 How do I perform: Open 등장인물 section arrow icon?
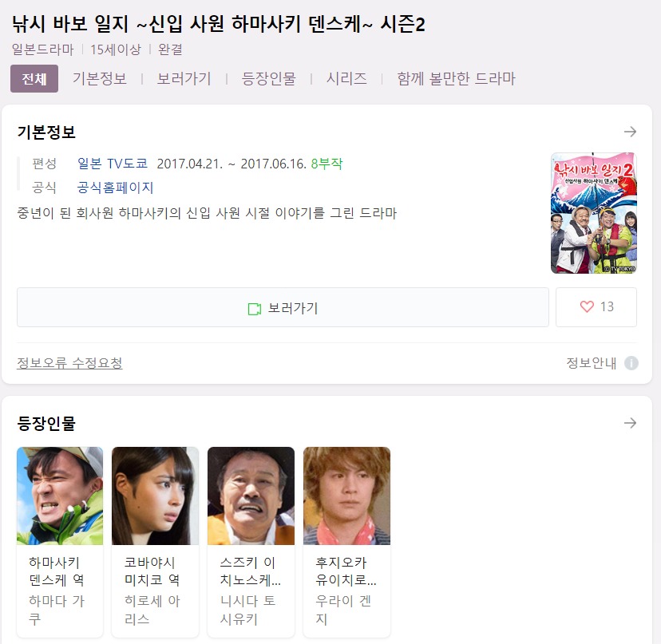coord(630,423)
